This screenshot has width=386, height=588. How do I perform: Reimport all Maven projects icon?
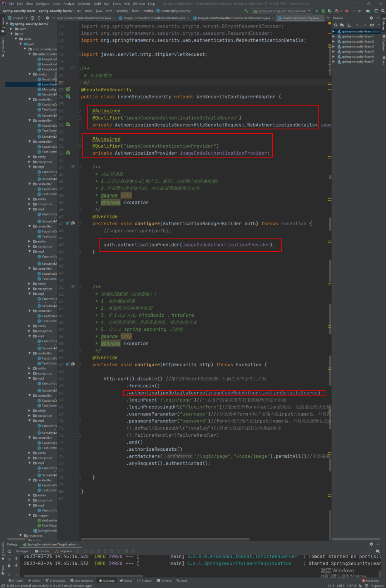[336, 25]
